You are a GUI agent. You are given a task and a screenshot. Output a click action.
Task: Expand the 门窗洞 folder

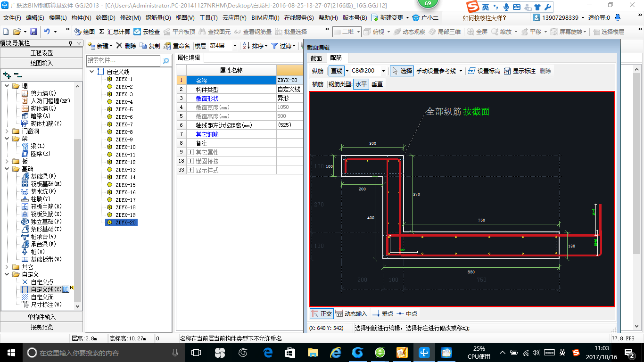coord(7,131)
